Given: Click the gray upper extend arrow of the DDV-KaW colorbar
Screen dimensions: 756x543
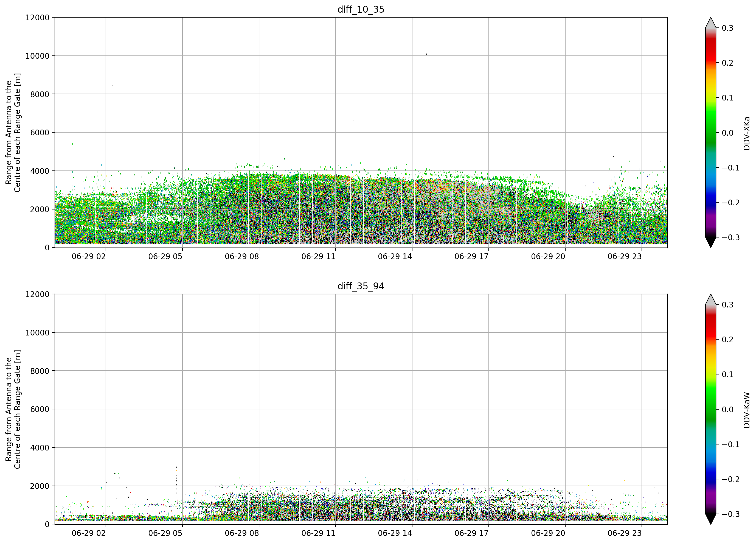Looking at the screenshot, I should (x=711, y=300).
